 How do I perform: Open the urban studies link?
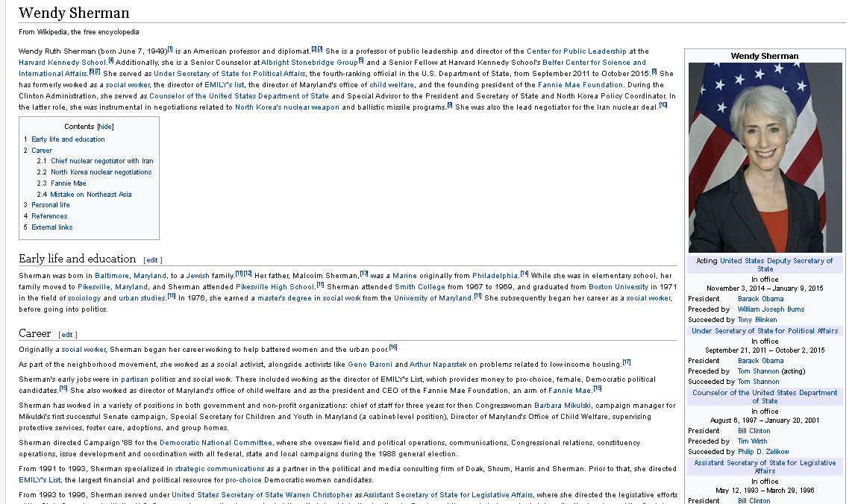(142, 298)
